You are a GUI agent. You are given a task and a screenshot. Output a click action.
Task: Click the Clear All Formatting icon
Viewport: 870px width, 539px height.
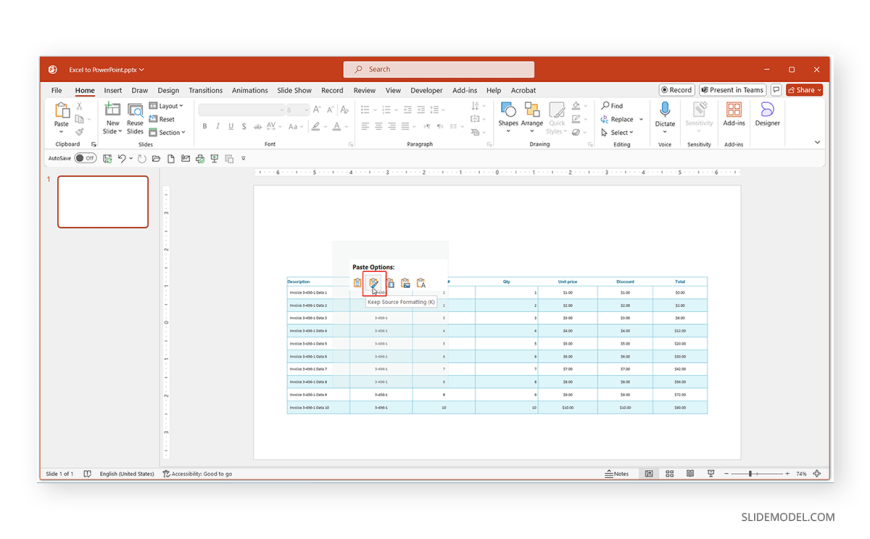point(345,109)
